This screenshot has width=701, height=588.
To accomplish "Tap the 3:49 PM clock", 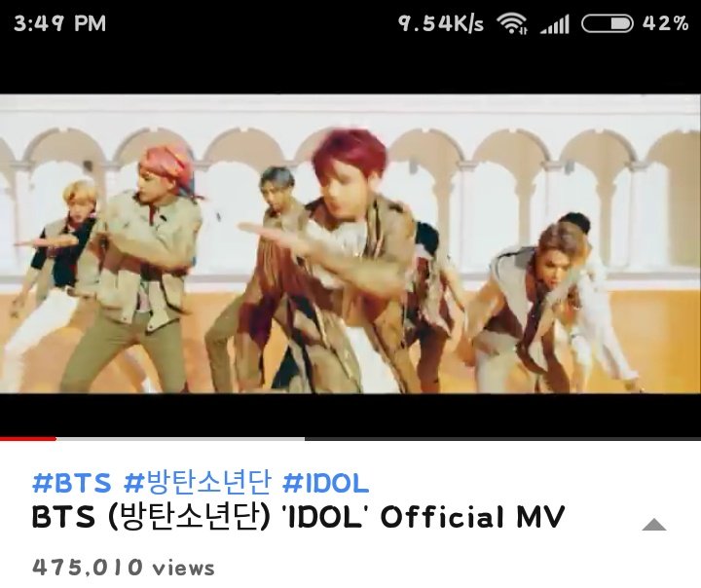I will tap(60, 23).
